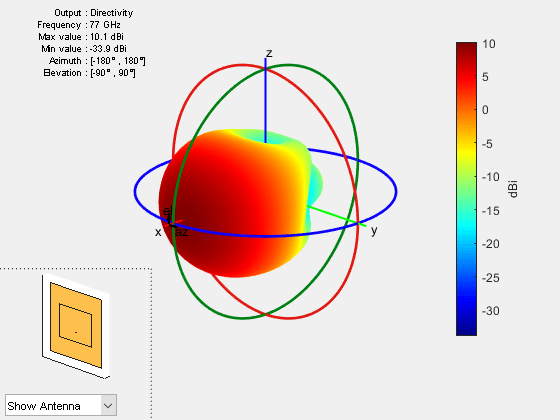This screenshot has width=560, height=420.
Task: Click the y axis label
Action: [374, 231]
